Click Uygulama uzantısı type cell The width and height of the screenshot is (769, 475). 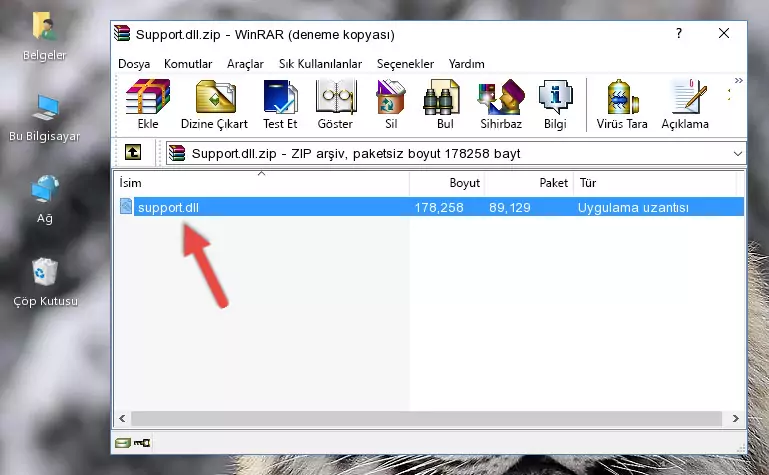tap(633, 207)
